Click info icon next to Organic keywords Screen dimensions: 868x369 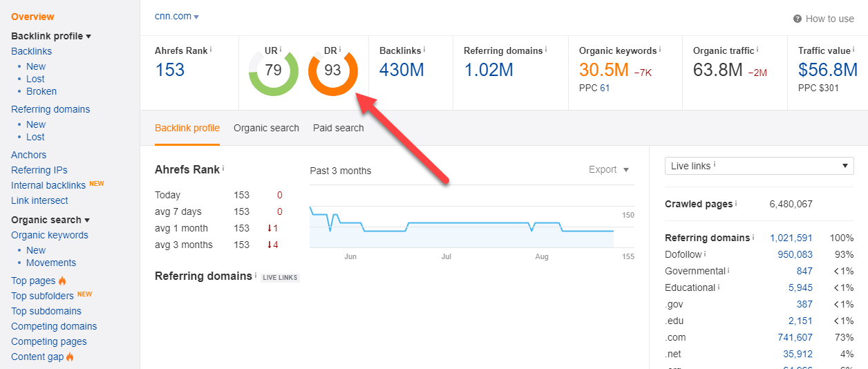point(660,50)
